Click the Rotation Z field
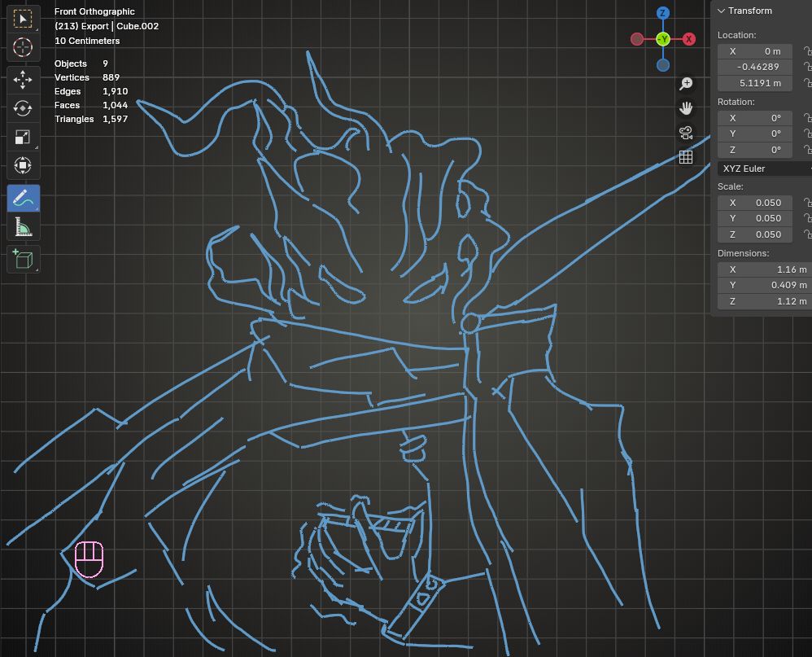The width and height of the screenshot is (812, 657). point(755,150)
